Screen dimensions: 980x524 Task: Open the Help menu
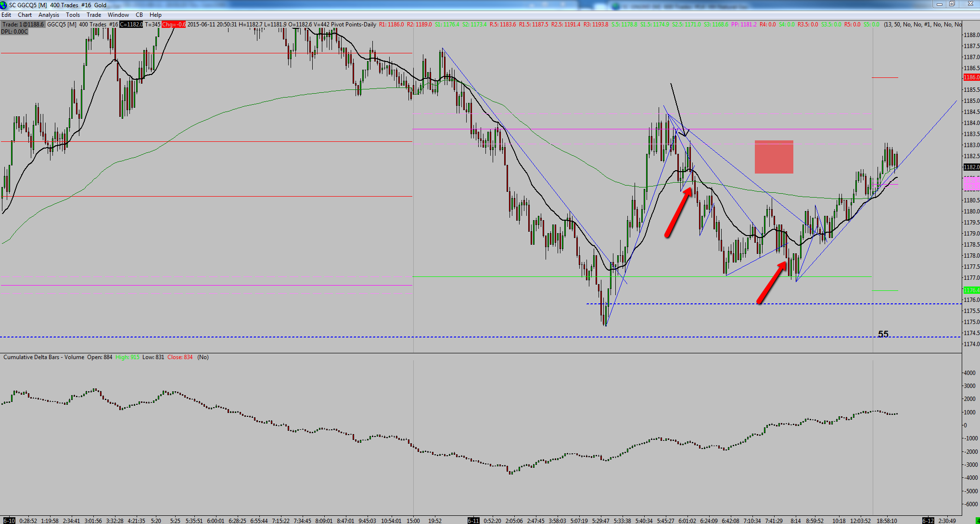pyautogui.click(x=155, y=15)
